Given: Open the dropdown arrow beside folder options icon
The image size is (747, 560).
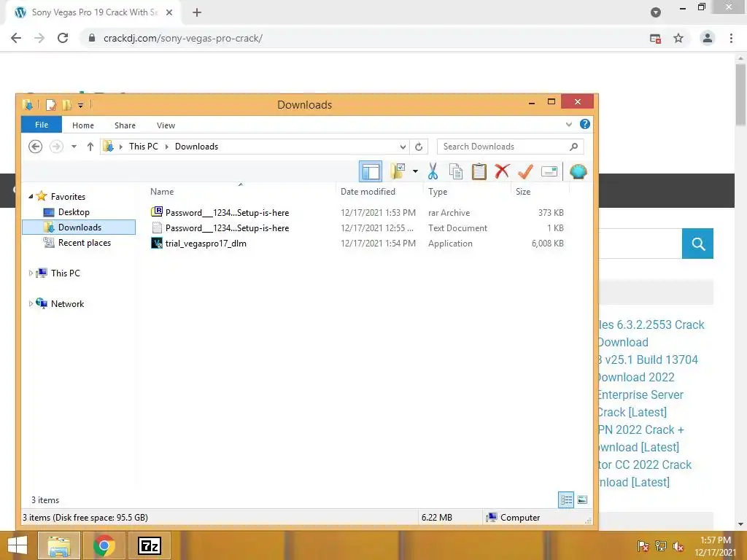Looking at the screenshot, I should 415,171.
